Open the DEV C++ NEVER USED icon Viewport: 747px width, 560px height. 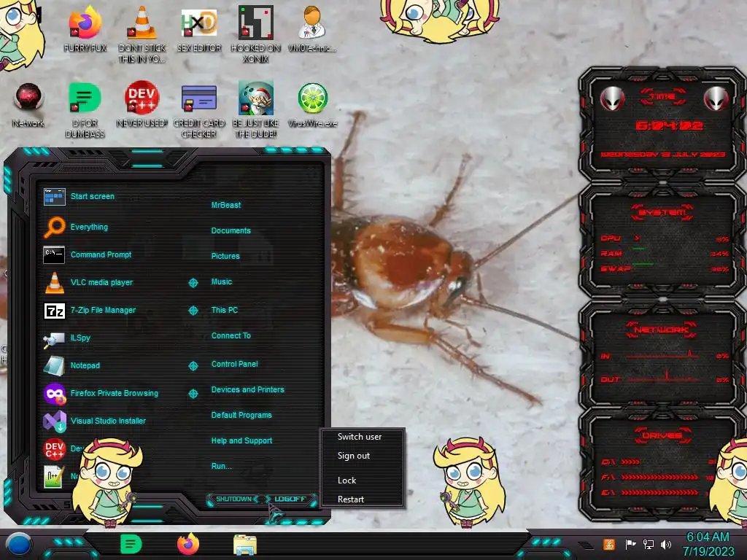click(x=142, y=105)
